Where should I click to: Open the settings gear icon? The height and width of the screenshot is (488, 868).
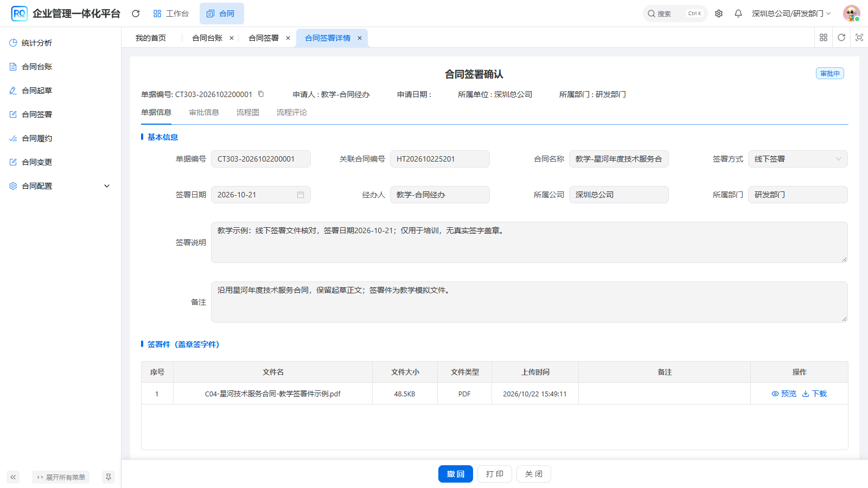tap(719, 14)
